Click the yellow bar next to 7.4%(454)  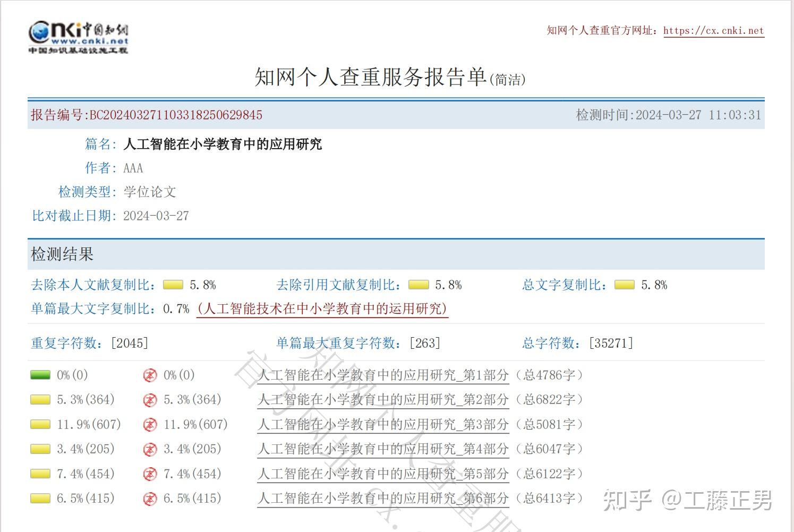pos(40,474)
